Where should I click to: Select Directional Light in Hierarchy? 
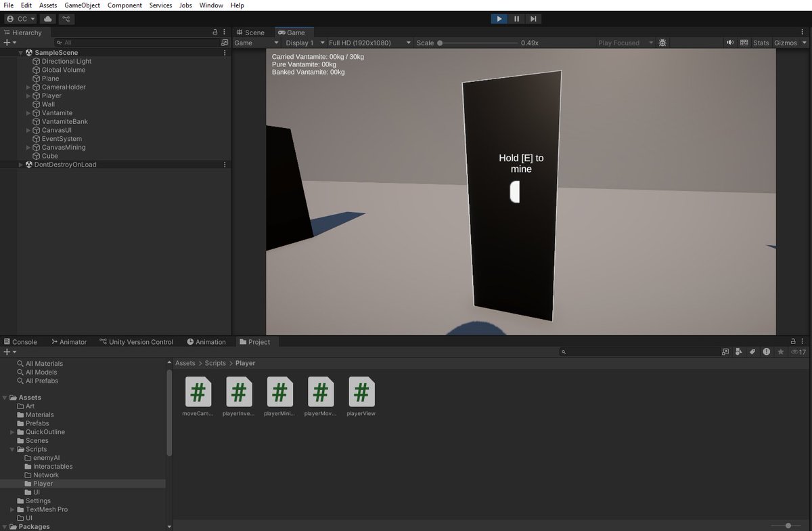[66, 61]
